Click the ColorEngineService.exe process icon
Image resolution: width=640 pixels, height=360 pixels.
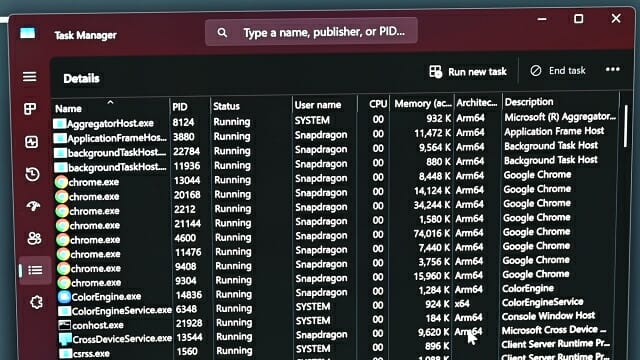pyautogui.click(x=64, y=311)
